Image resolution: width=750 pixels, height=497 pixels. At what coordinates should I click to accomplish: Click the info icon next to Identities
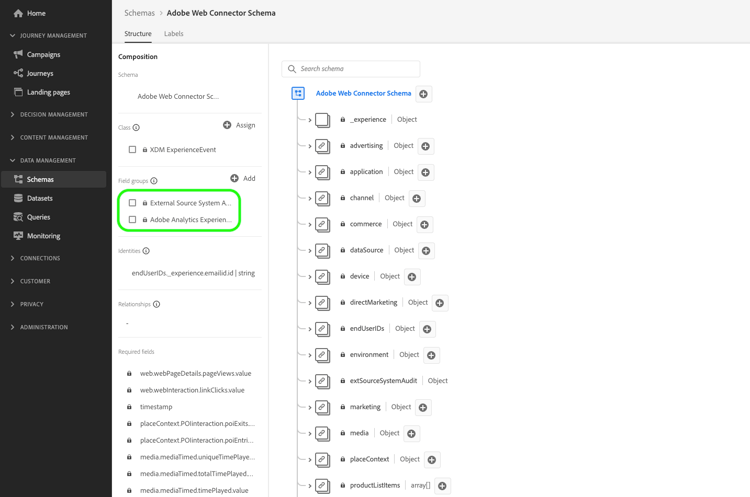pos(146,251)
